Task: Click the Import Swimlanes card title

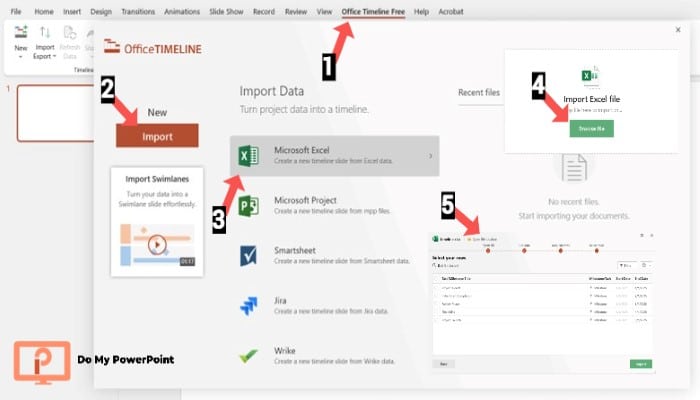Action: point(157,179)
